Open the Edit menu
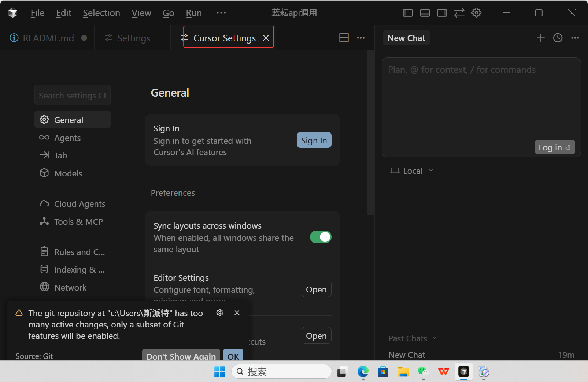 (x=64, y=13)
